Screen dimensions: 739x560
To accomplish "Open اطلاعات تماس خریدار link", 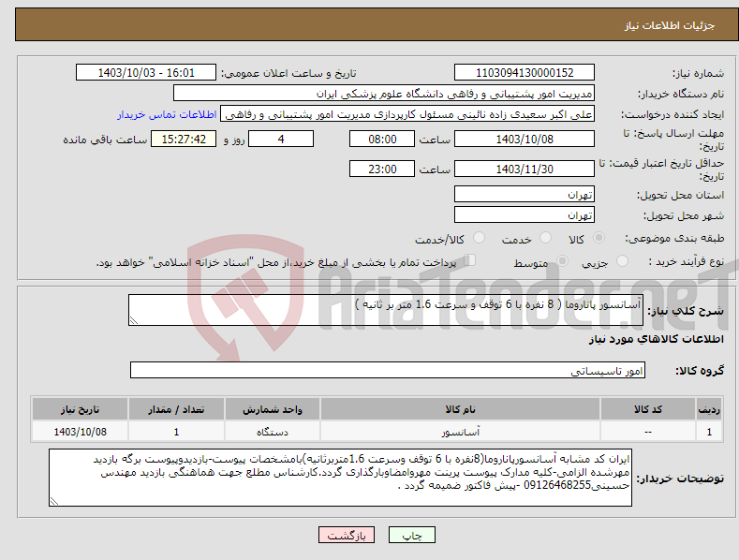I will click(167, 114).
